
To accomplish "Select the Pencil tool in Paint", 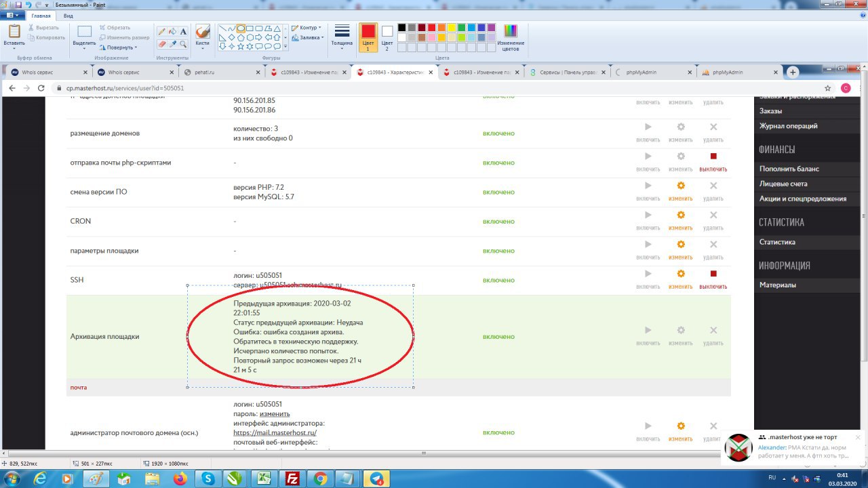I will [161, 31].
